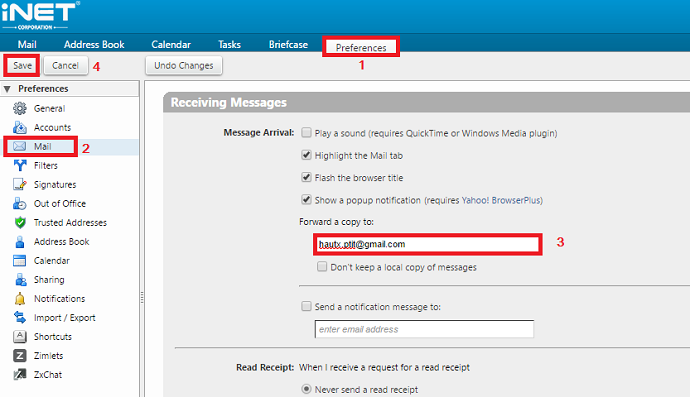Select Accounts in preferences tree

52,127
